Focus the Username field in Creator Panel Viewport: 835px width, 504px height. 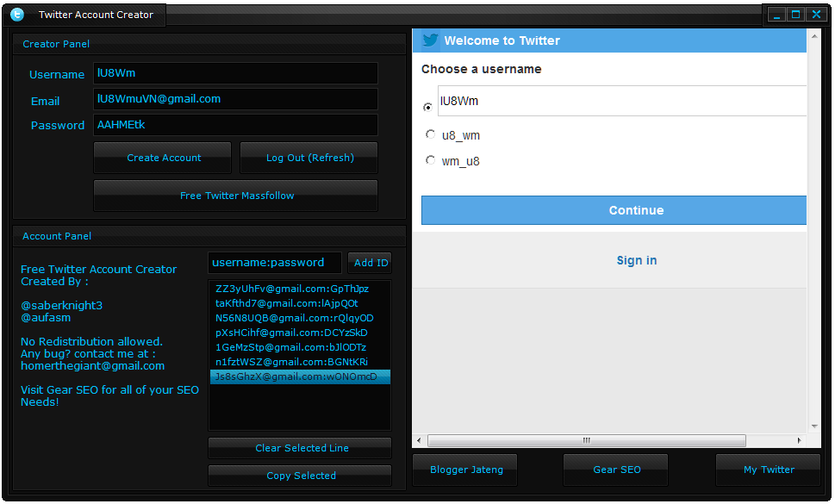pyautogui.click(x=235, y=73)
